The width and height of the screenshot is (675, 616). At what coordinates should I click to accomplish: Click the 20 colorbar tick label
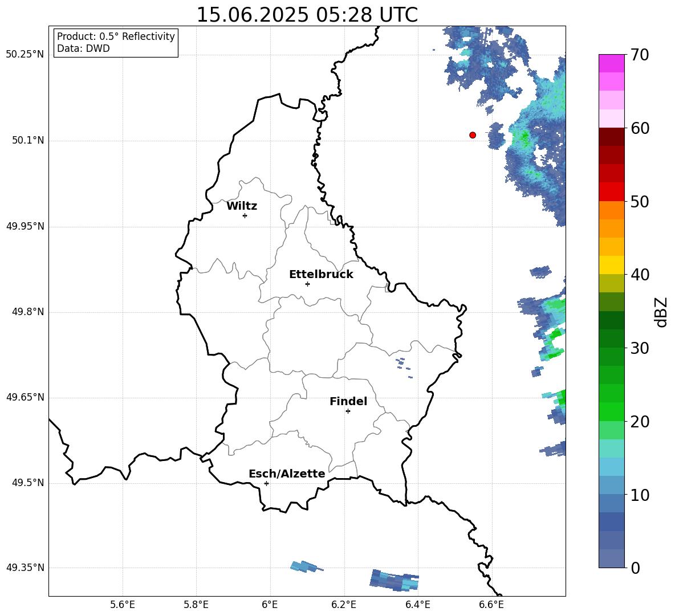pos(640,422)
